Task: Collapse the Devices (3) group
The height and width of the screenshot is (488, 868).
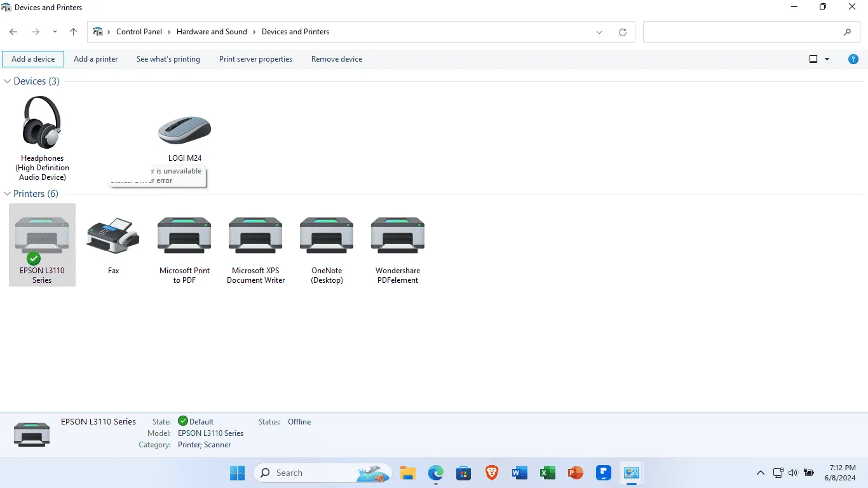Action: pos(8,81)
